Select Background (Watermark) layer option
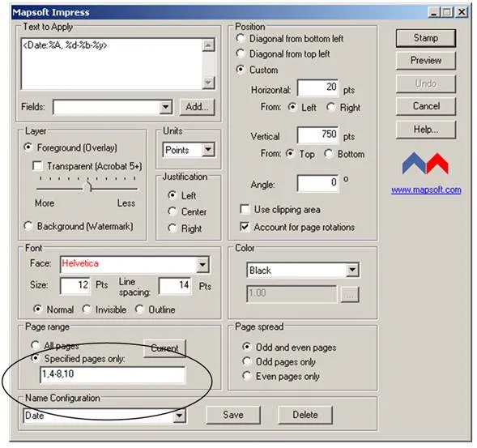 tap(28, 226)
